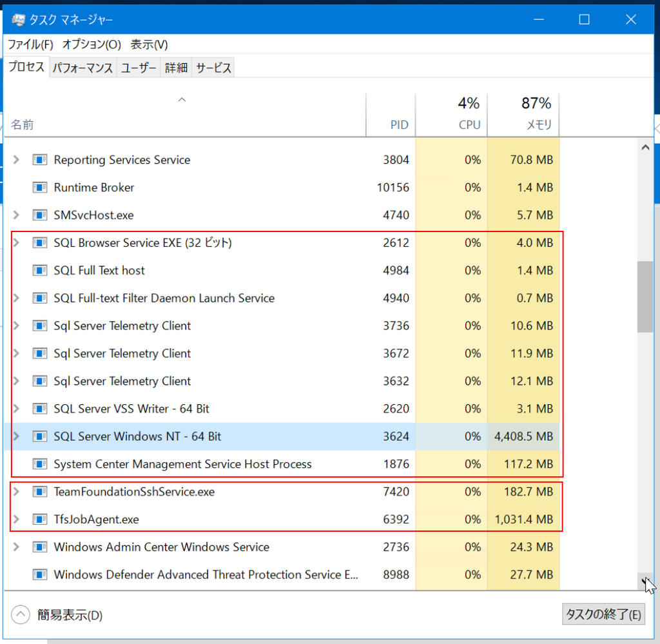Click the SQL Server Windows NT icon
660x644 pixels.
(x=39, y=436)
